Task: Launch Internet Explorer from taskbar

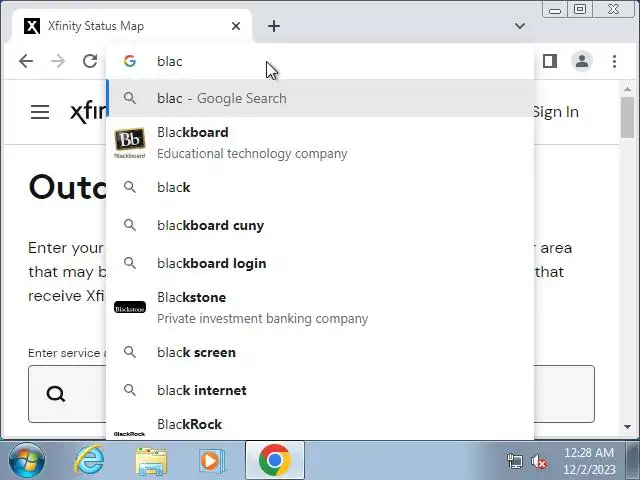Action: [89, 461]
